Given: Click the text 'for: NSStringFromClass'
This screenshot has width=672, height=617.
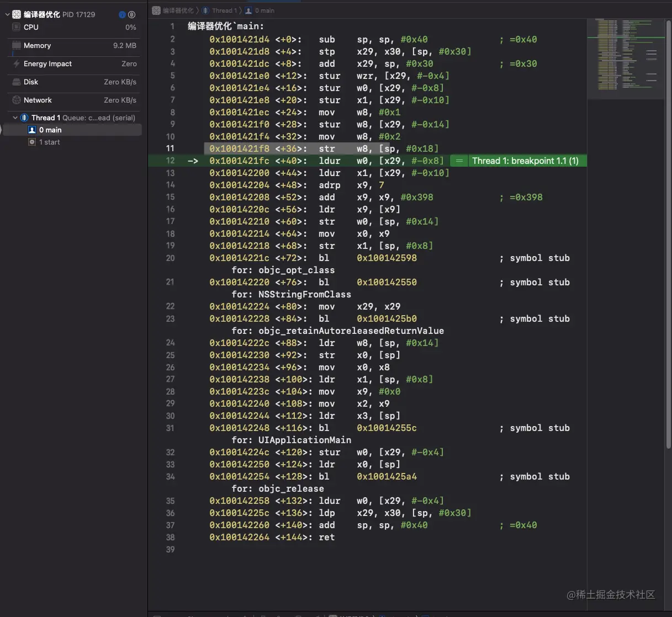Looking at the screenshot, I should pos(292,294).
